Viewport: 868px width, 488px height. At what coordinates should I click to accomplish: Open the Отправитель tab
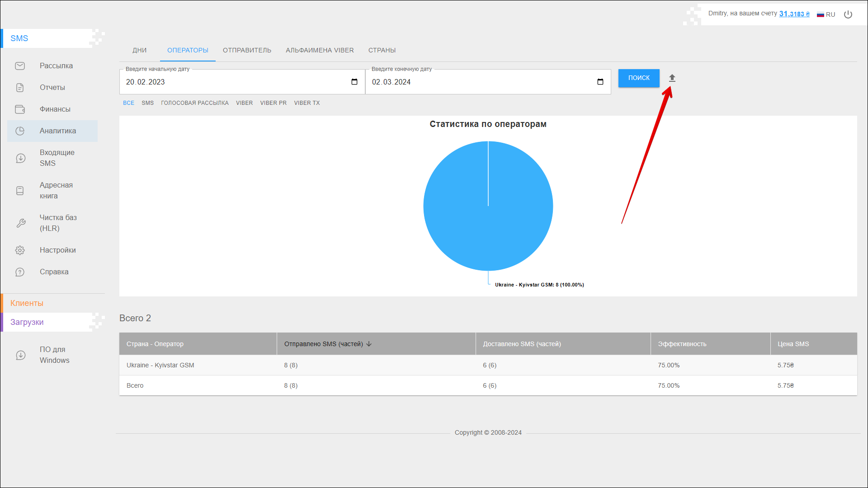point(247,50)
